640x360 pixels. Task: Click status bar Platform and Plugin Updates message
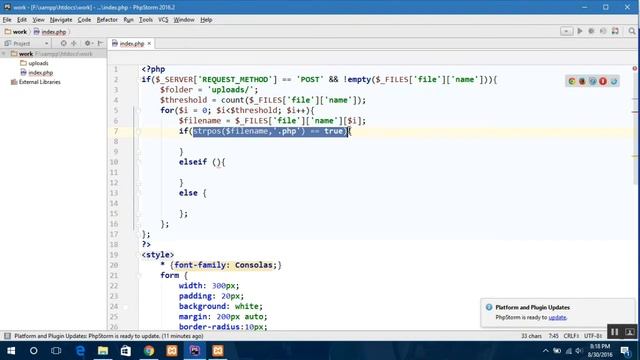(x=109, y=336)
